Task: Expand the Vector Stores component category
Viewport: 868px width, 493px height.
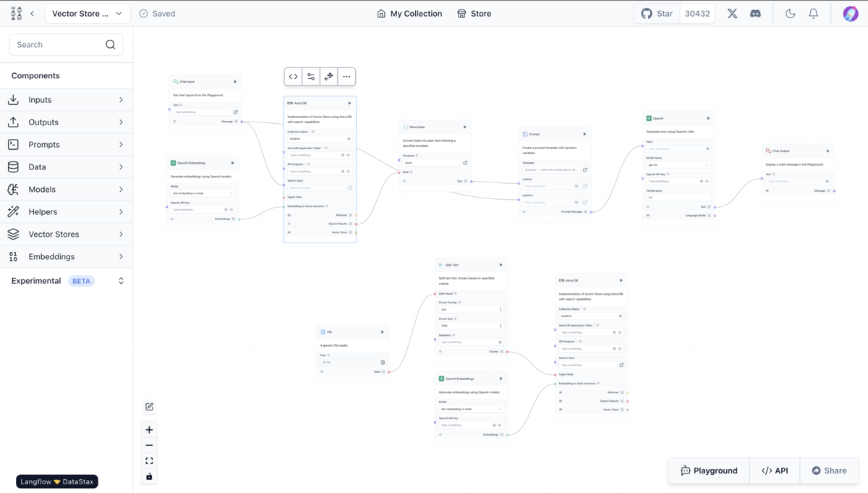Action: [x=66, y=235]
